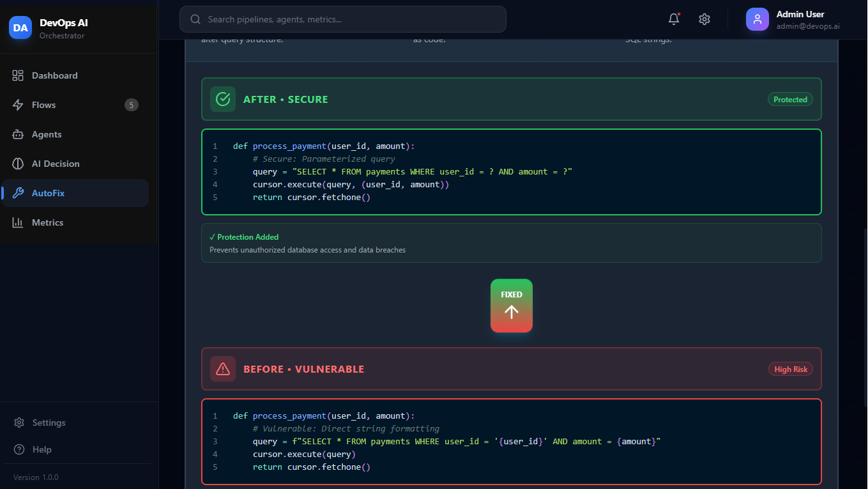Click the AI Decision brain icon

coord(18,164)
